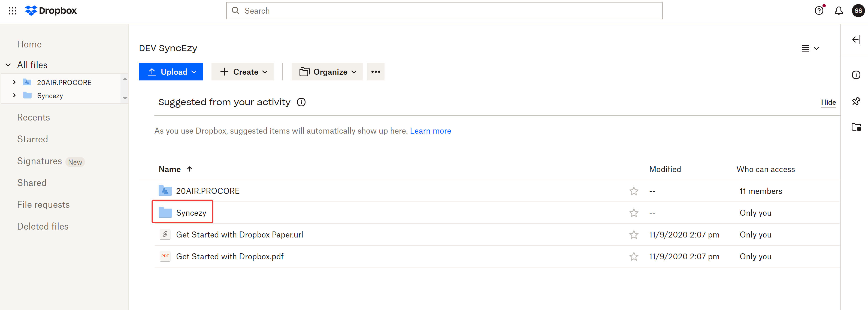
Task: Click the DEV SyncEzy page title
Action: coord(168,48)
